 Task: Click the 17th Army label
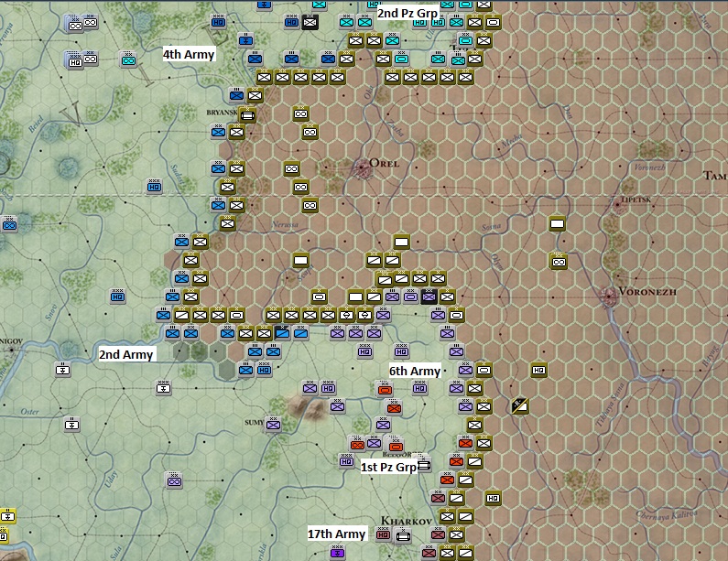337,534
